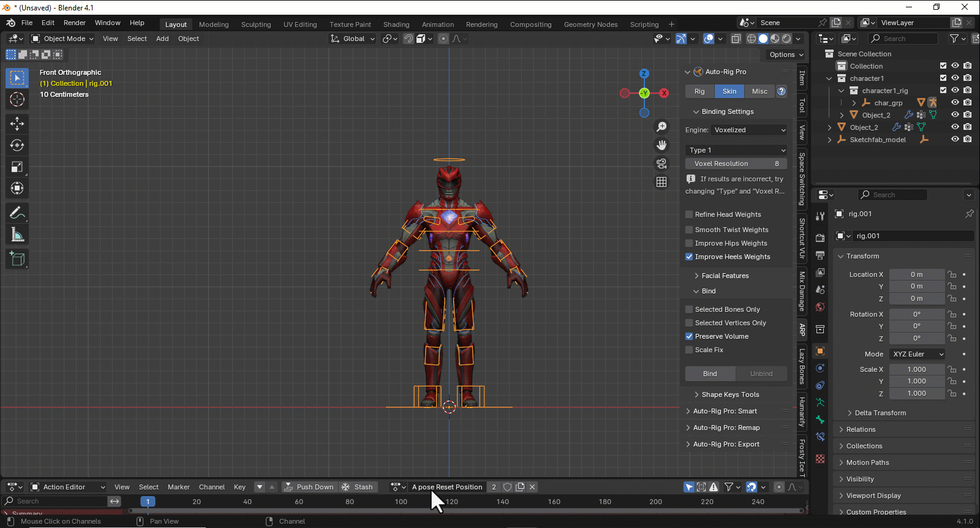
Task: Switch to wireframe viewport shading
Action: [x=752, y=39]
